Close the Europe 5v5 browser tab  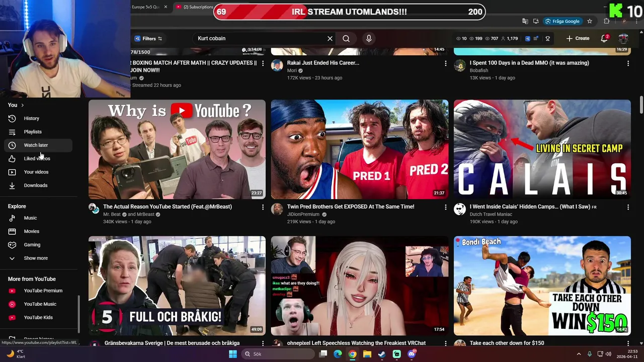click(x=166, y=7)
